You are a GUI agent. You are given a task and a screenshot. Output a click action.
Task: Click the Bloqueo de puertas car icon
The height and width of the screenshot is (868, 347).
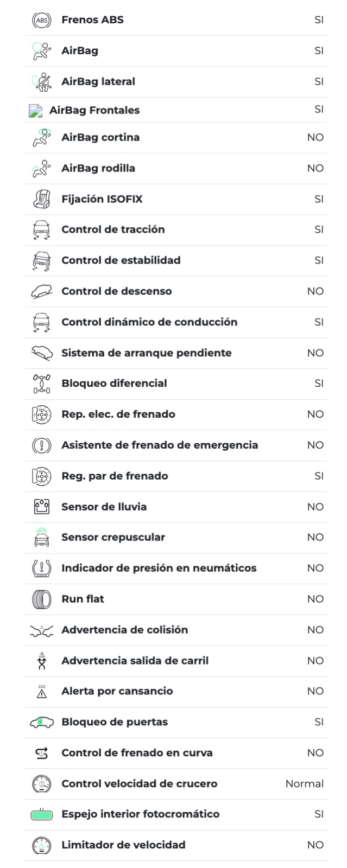(42, 722)
